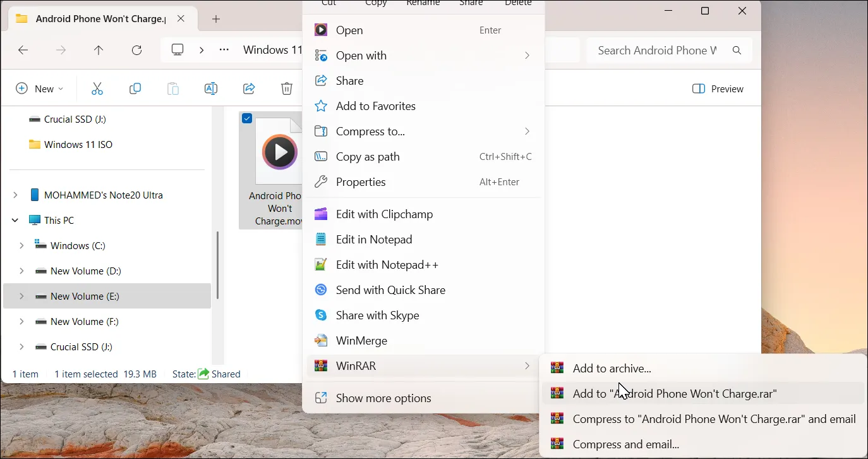Click the search magnifier icon
Image resolution: width=868 pixels, height=459 pixels.
pyautogui.click(x=737, y=50)
